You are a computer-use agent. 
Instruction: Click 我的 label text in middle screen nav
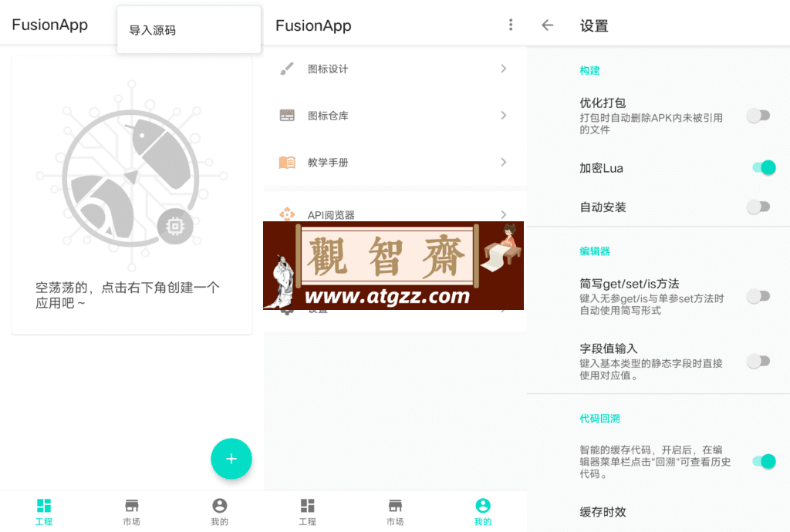click(x=483, y=521)
